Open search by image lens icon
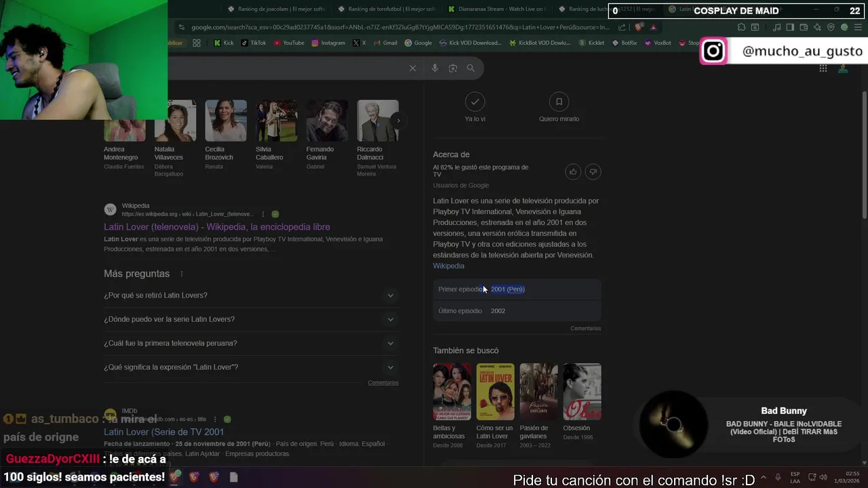Viewport: 868px width, 488px height. coord(453,68)
